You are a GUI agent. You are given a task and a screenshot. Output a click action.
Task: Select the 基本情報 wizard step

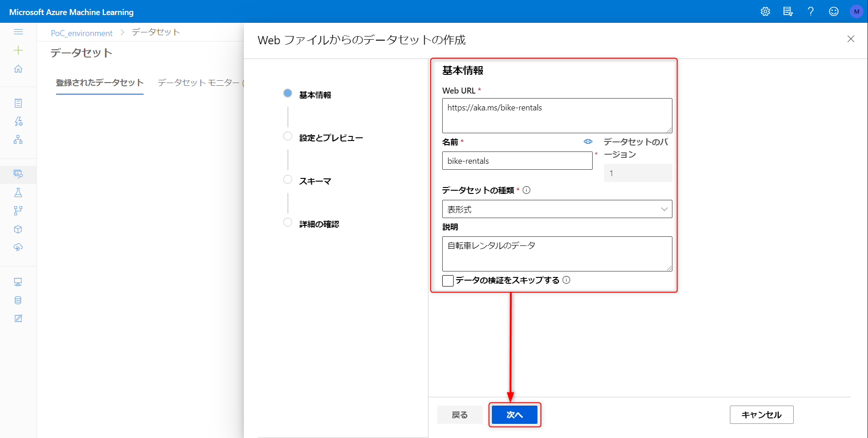(308, 94)
